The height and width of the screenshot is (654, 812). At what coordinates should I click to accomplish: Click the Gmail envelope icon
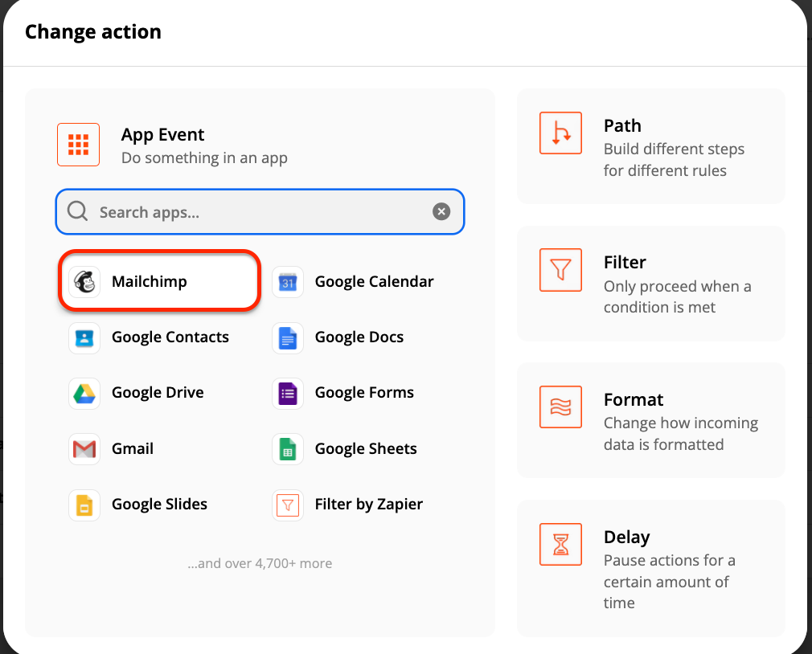[x=84, y=448]
